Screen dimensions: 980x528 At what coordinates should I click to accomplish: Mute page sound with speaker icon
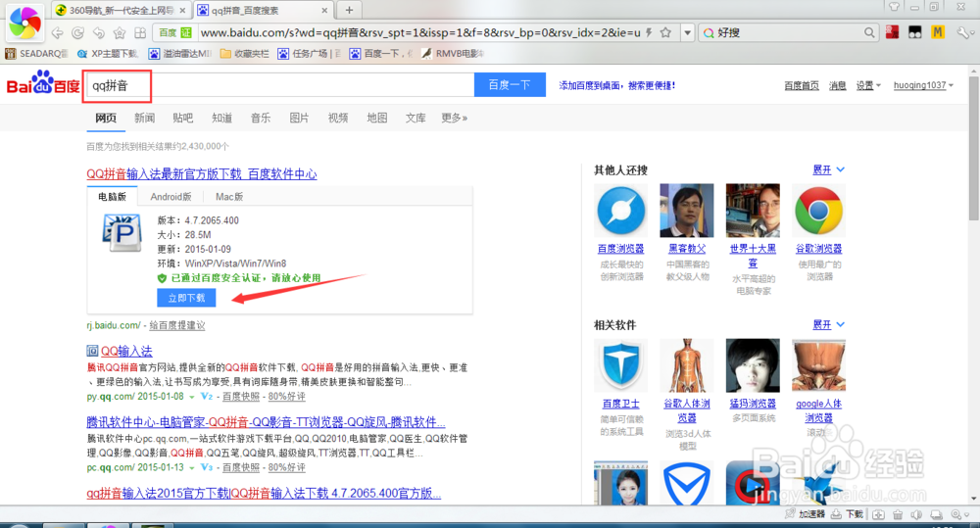click(x=916, y=514)
